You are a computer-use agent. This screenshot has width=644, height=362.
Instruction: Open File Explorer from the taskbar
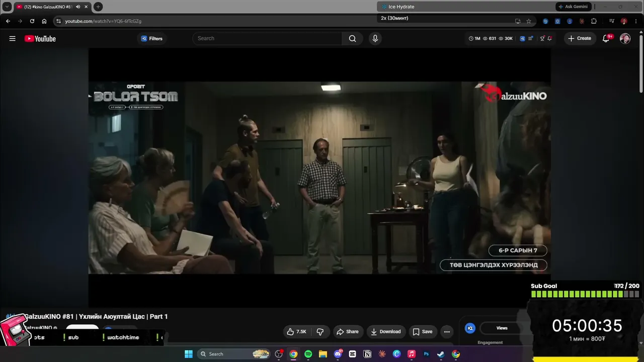point(323,354)
